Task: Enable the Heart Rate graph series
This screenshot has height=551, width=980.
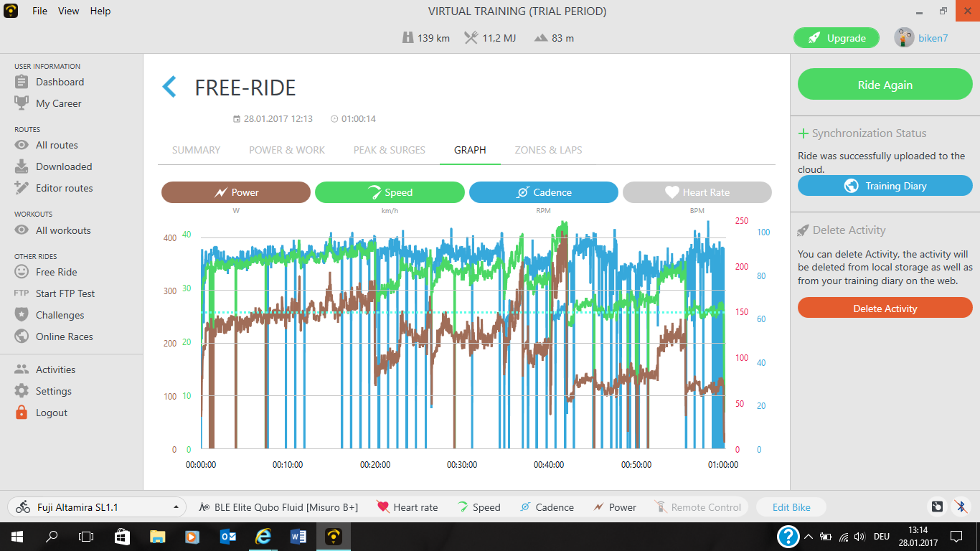Action: 697,192
